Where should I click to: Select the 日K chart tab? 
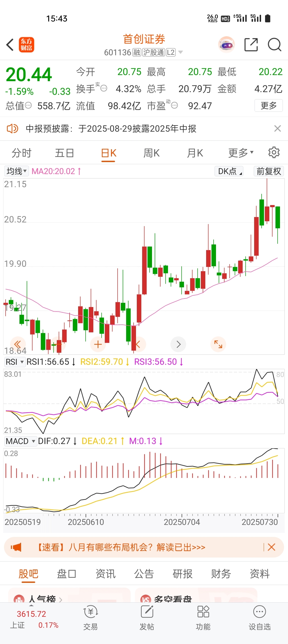pyautogui.click(x=109, y=153)
